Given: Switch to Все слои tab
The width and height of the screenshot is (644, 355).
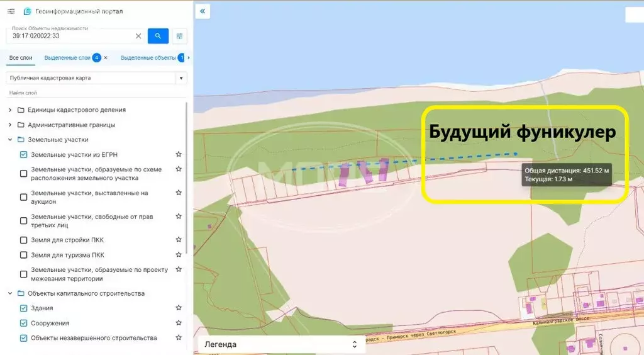Looking at the screenshot, I should 21,58.
